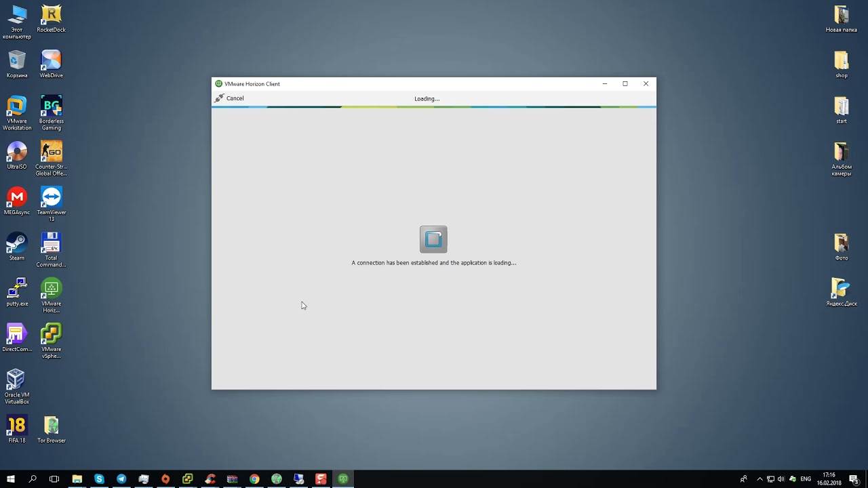Open the volume control in system tray

point(781,479)
